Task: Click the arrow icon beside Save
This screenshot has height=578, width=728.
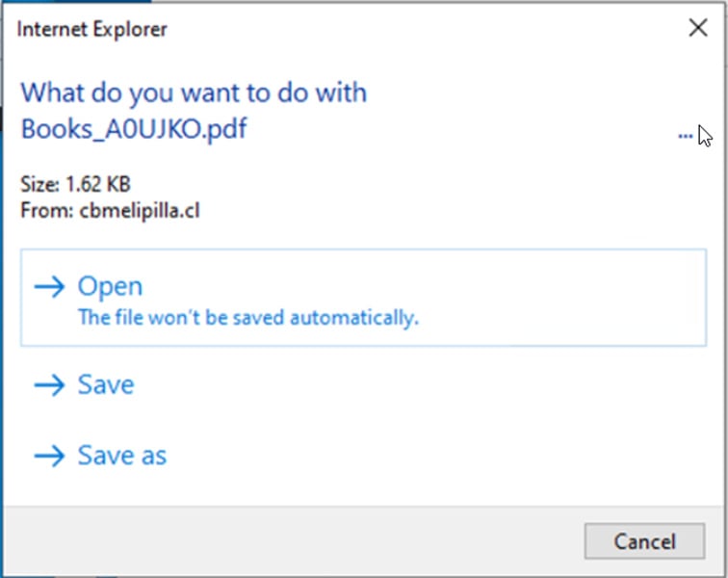Action: pos(49,385)
